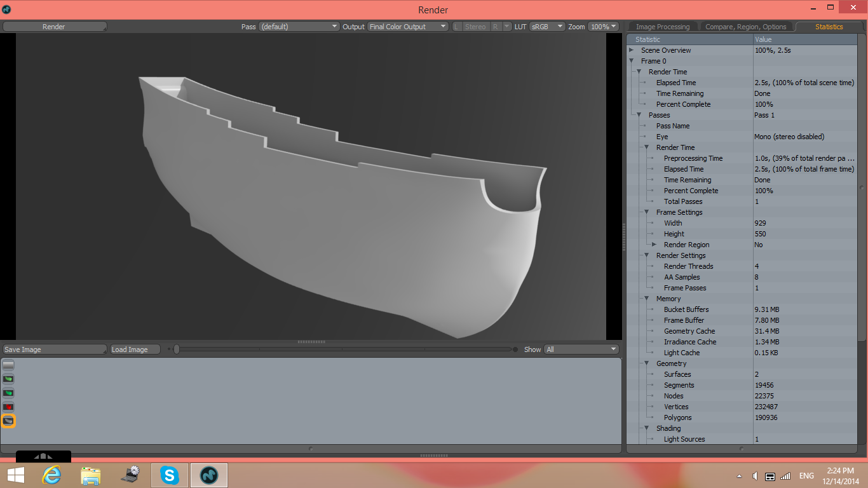Open the Windows Start menu
This screenshot has width=868, height=488.
pyautogui.click(x=16, y=475)
